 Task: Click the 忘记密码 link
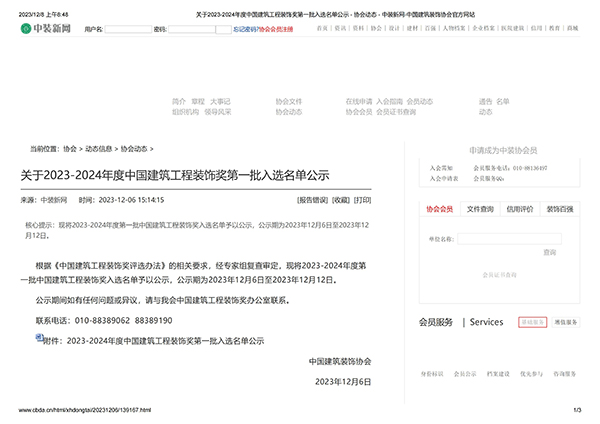click(245, 30)
